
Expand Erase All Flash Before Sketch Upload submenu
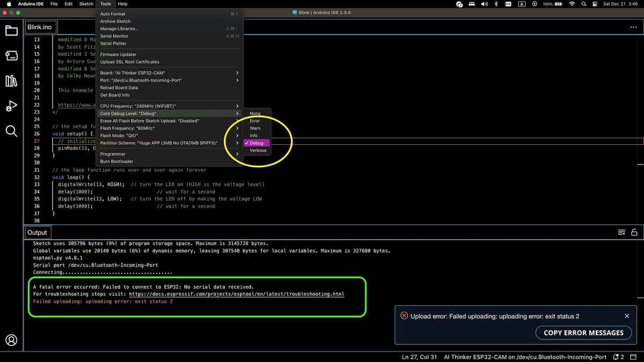tap(169, 121)
